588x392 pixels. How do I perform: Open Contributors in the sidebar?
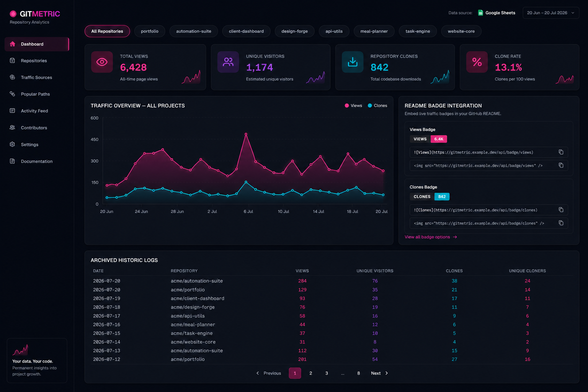37,127
